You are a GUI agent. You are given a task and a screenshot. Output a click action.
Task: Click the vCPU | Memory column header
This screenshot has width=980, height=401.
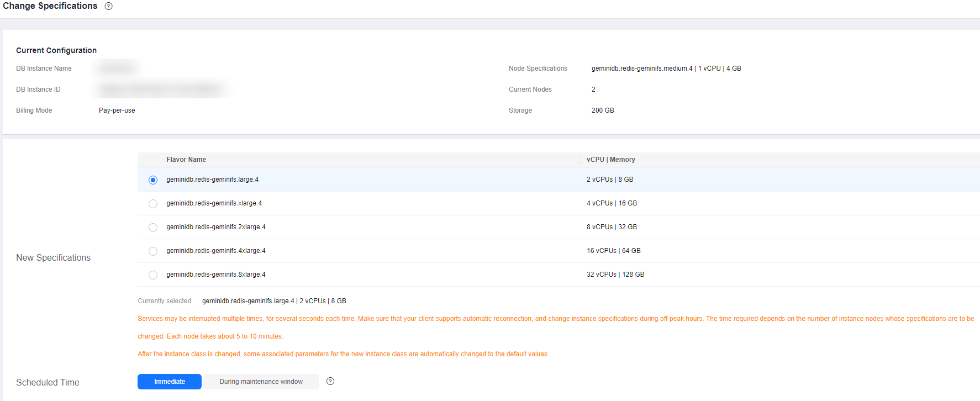point(610,160)
